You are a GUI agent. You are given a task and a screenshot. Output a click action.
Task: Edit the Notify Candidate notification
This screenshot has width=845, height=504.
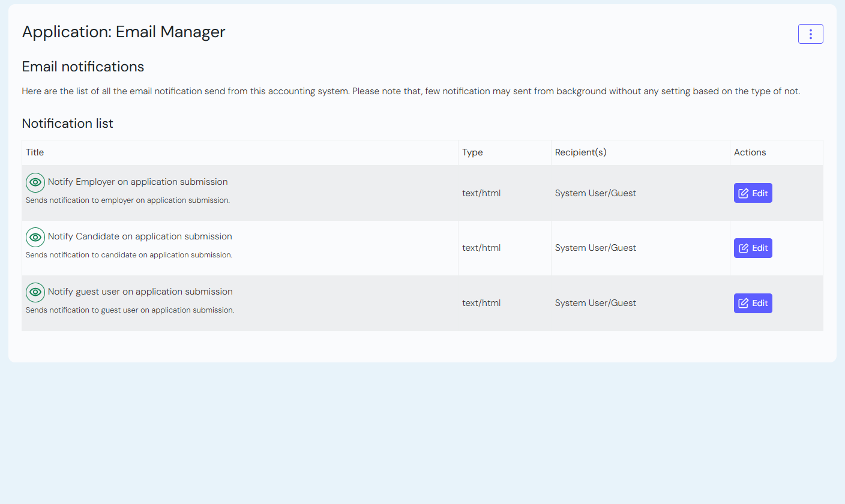point(753,248)
